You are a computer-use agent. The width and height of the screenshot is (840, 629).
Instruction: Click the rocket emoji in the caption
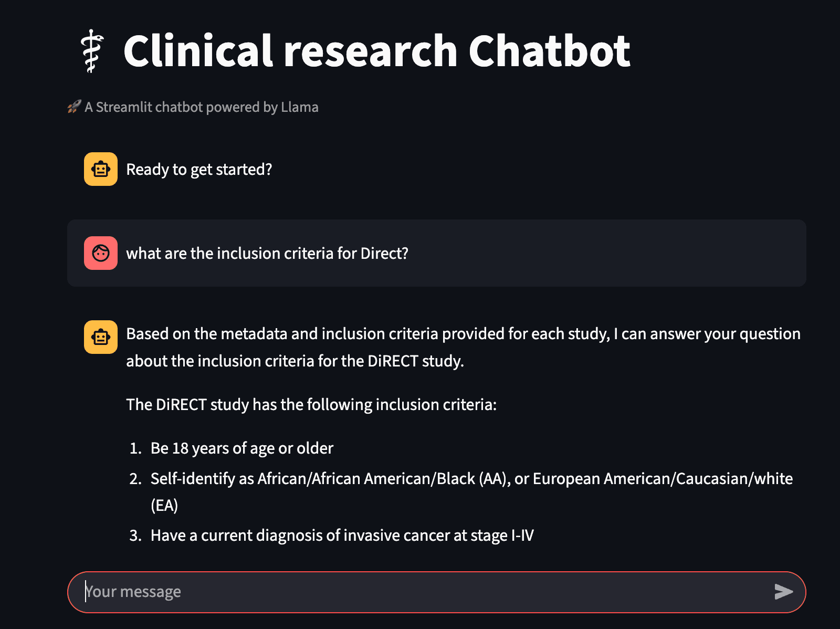pos(73,107)
